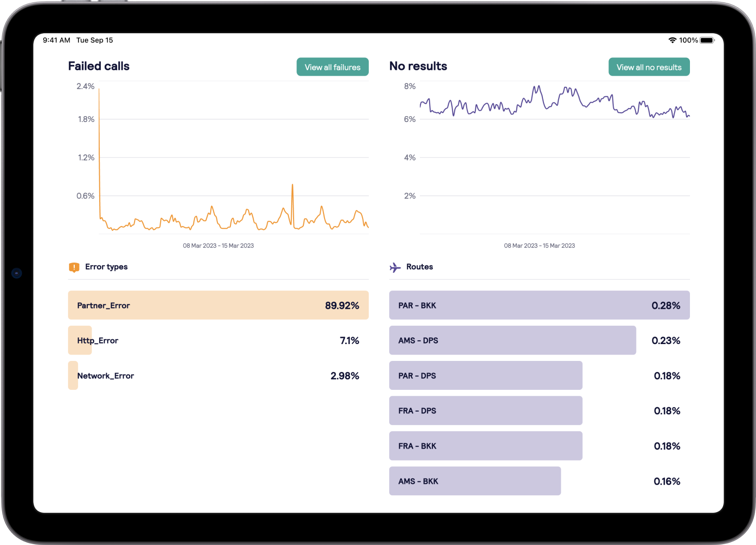Select the Partner_Error row

(x=218, y=305)
